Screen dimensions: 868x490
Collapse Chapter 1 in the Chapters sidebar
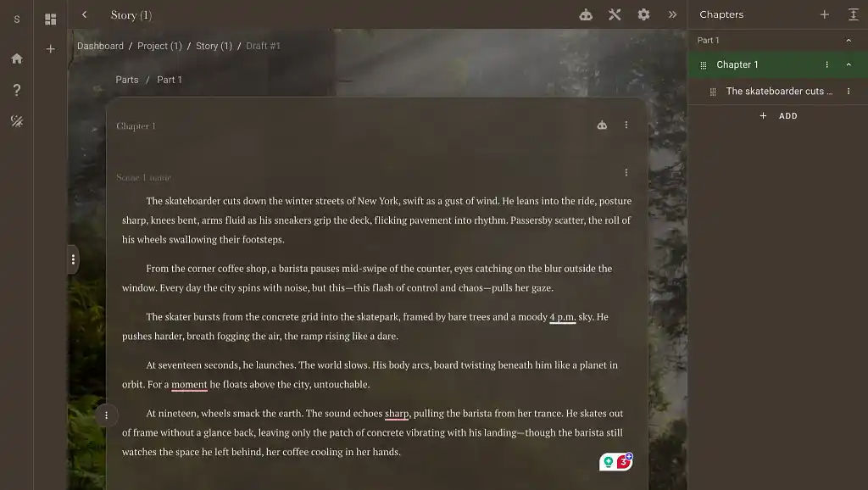pos(849,64)
